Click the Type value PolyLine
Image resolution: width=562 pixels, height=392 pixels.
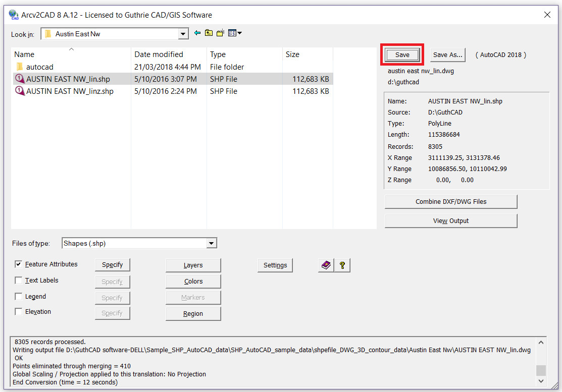(x=440, y=123)
